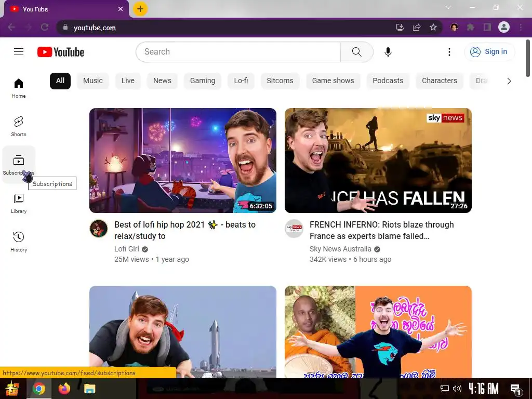The width and height of the screenshot is (532, 399).
Task: Select the All filter chip
Action: [x=60, y=81]
